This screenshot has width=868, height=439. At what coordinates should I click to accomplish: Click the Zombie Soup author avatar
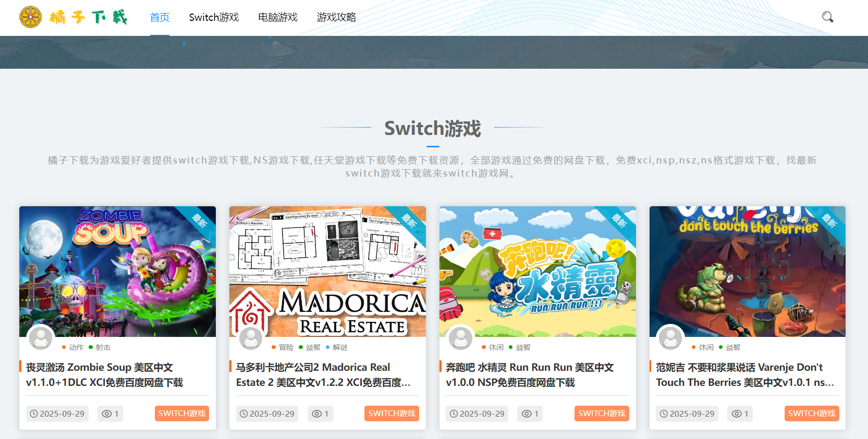(41, 338)
